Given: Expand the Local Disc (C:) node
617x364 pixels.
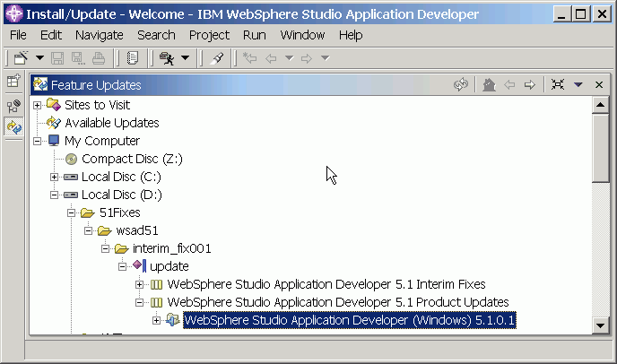Looking at the screenshot, I should click(x=55, y=177).
